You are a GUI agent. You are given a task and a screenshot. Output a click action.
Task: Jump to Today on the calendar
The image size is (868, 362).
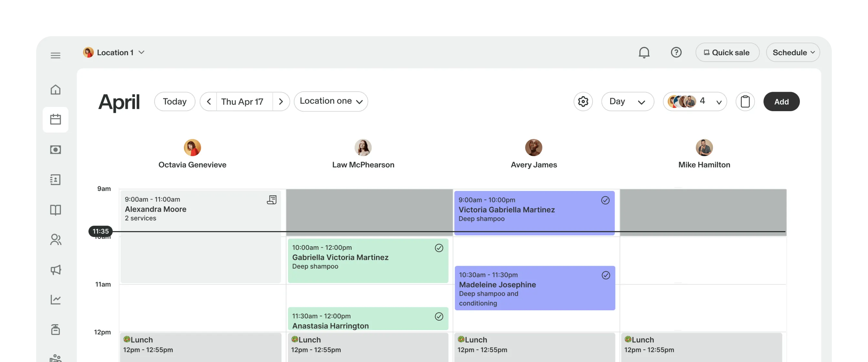pyautogui.click(x=174, y=101)
